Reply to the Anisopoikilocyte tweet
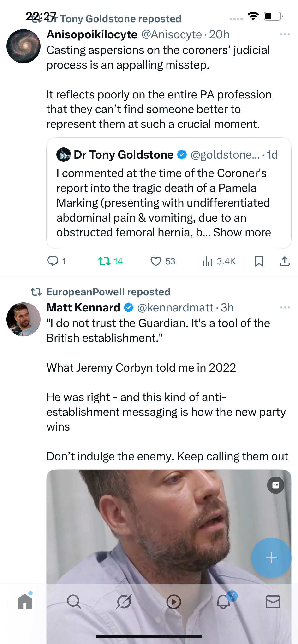The image size is (298, 644). click(x=53, y=261)
